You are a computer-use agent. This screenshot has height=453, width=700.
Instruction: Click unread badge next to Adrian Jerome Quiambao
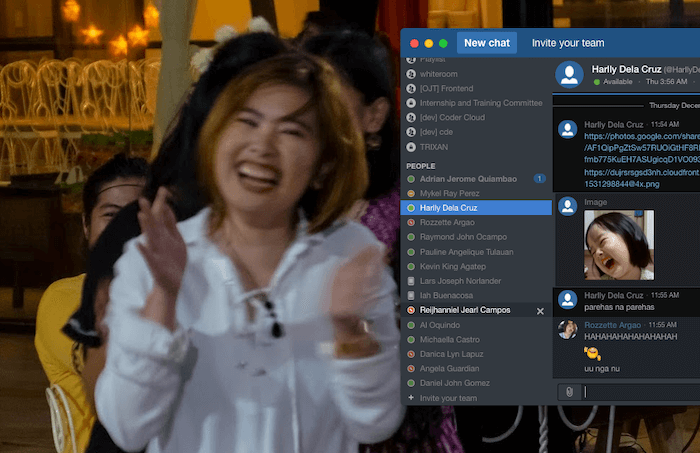pyautogui.click(x=539, y=179)
